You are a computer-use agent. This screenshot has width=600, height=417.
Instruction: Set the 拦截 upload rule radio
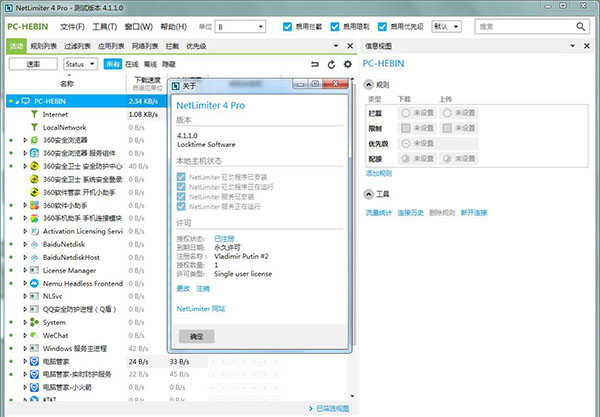coord(447,113)
